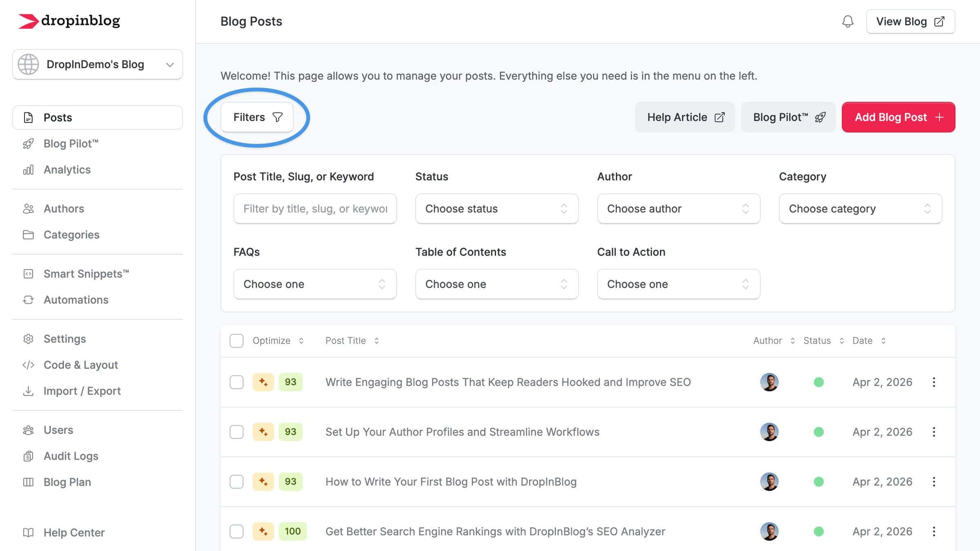Click the author avatar on Set Up Your Author Profiles row

coord(769,432)
